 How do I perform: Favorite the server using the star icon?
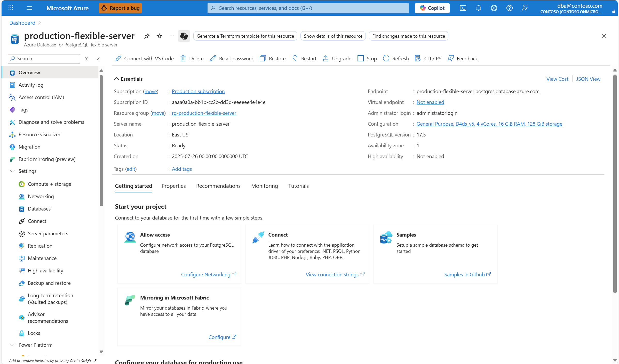(159, 36)
